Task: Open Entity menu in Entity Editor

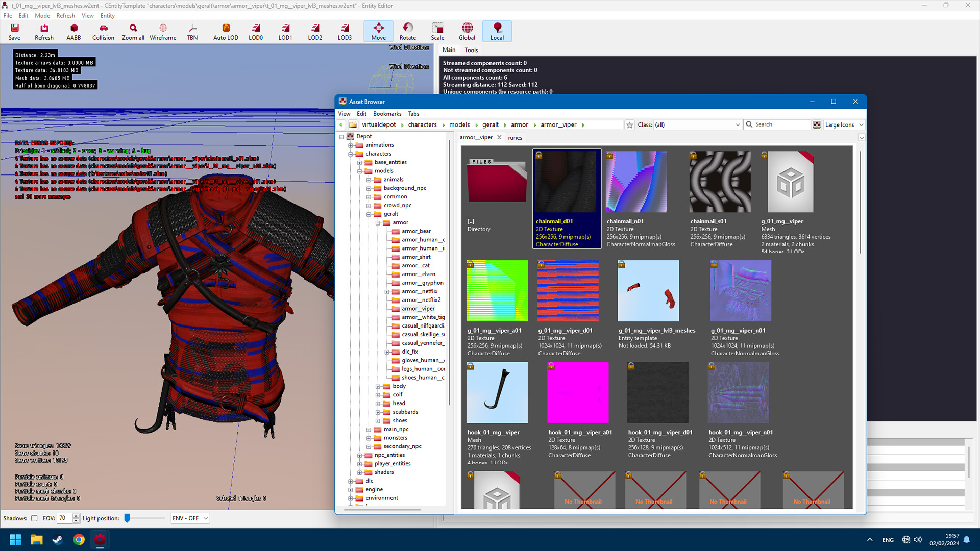Action: [107, 16]
